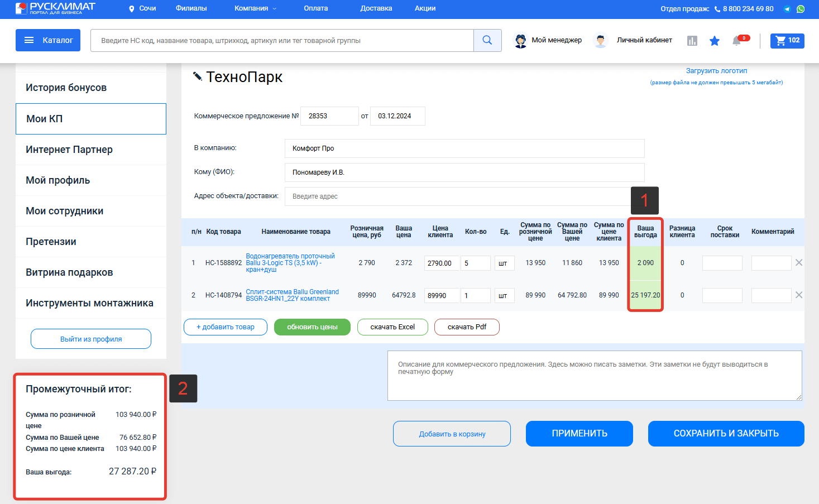Click the recipient field Пономареву И.В.
The image size is (819, 504).
pyautogui.click(x=464, y=172)
